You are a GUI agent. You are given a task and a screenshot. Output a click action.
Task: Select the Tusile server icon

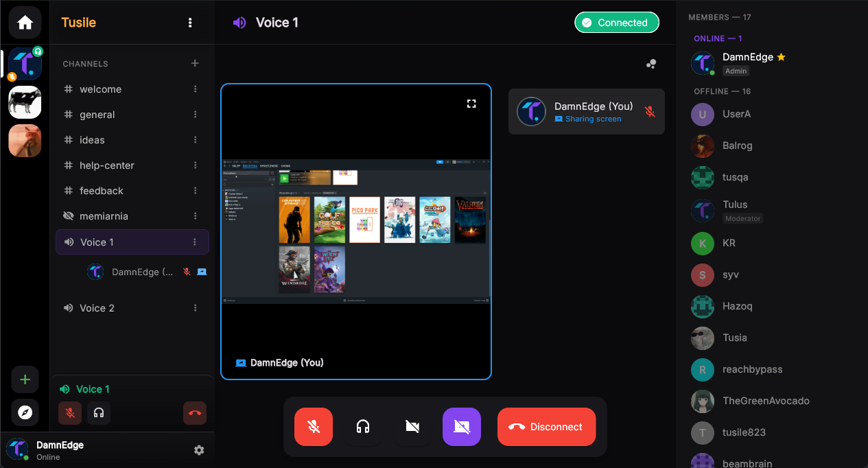point(25,64)
